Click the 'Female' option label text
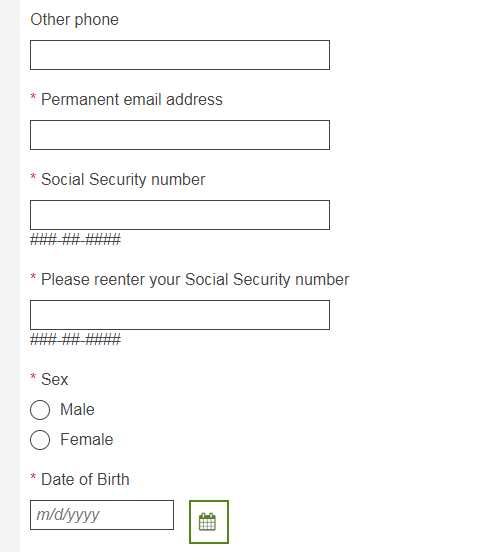This screenshot has height=552, width=478. point(87,439)
